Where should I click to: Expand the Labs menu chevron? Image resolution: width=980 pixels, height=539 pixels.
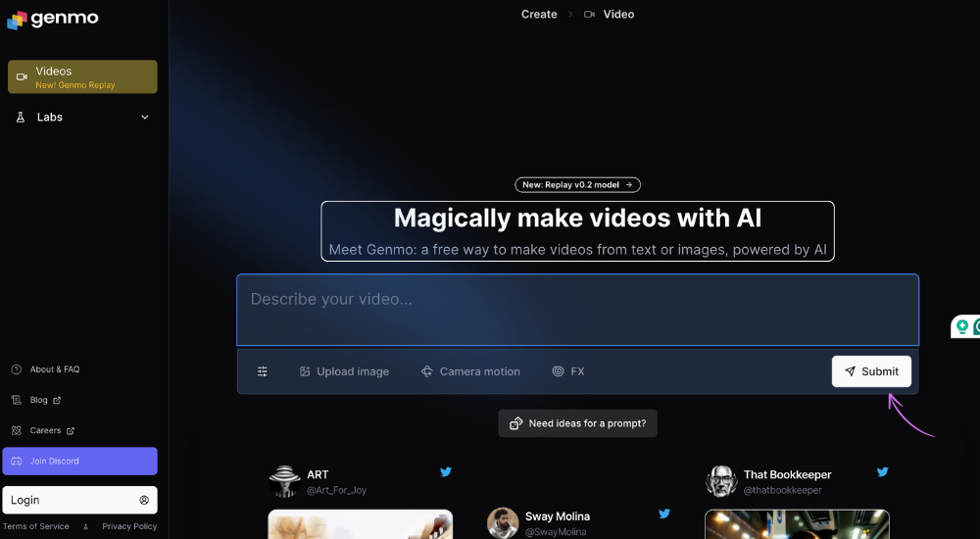pos(145,117)
